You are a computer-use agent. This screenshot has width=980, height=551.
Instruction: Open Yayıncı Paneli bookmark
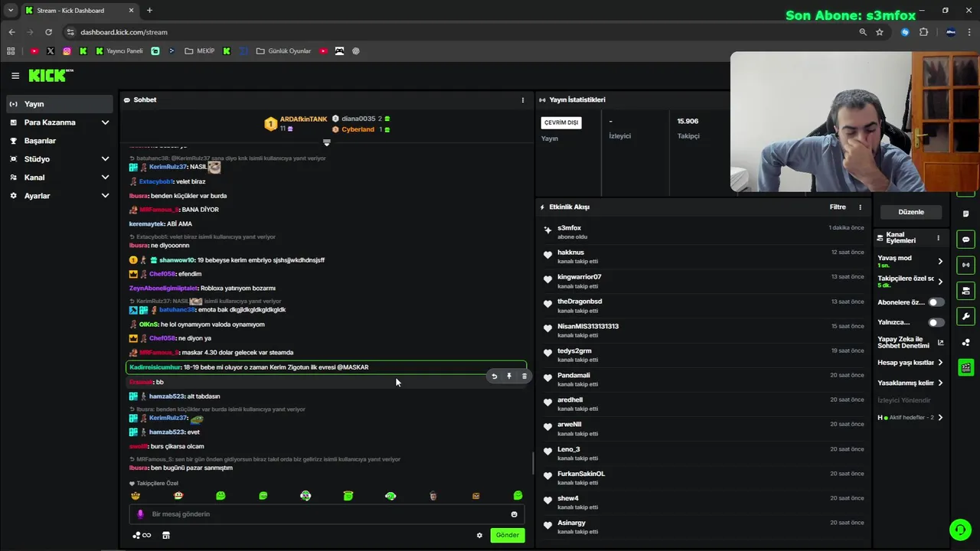pos(119,51)
